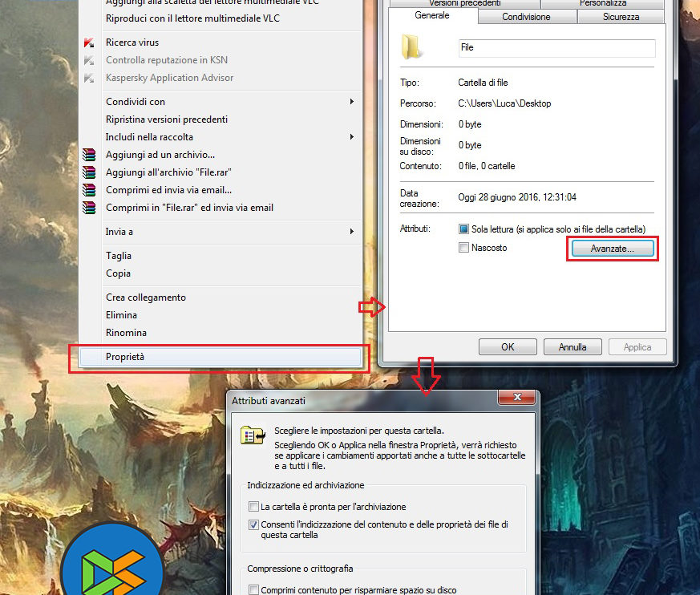Screen dimensions: 700x595
Task: Click the folder icon in the properties window
Action: [x=411, y=47]
